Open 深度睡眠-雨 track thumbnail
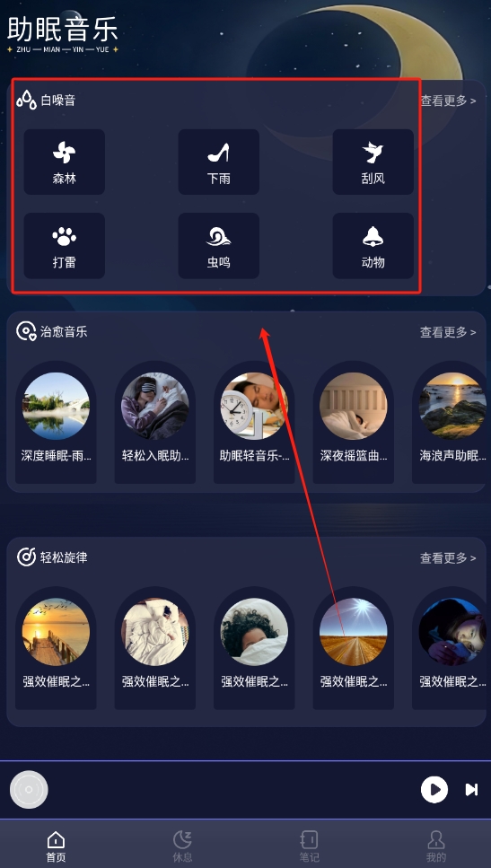 56,406
